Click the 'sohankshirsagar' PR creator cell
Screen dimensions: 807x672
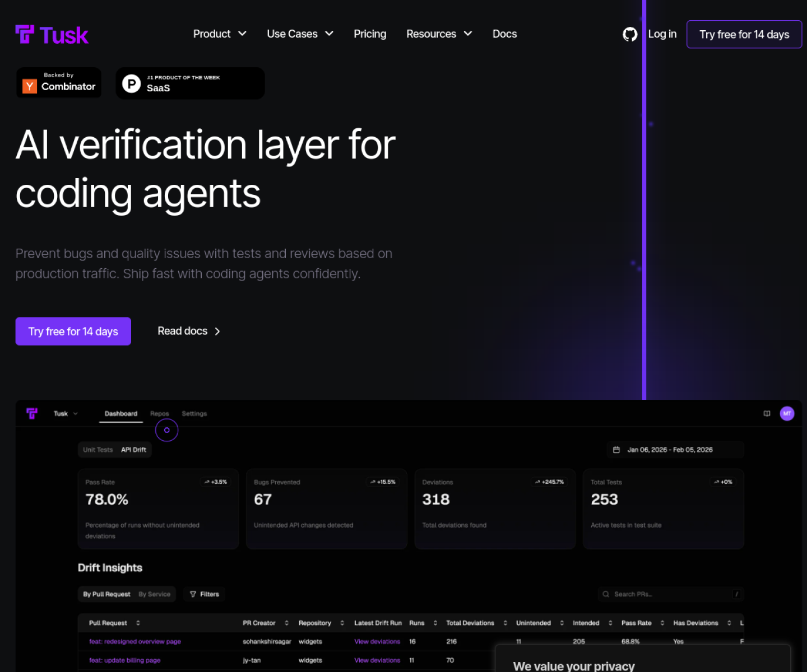267,642
